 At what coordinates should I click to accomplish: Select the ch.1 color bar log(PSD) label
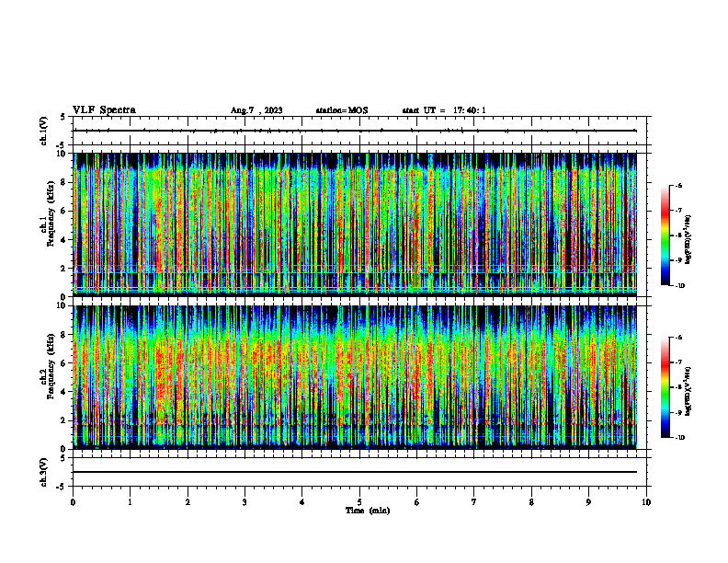[x=688, y=240]
